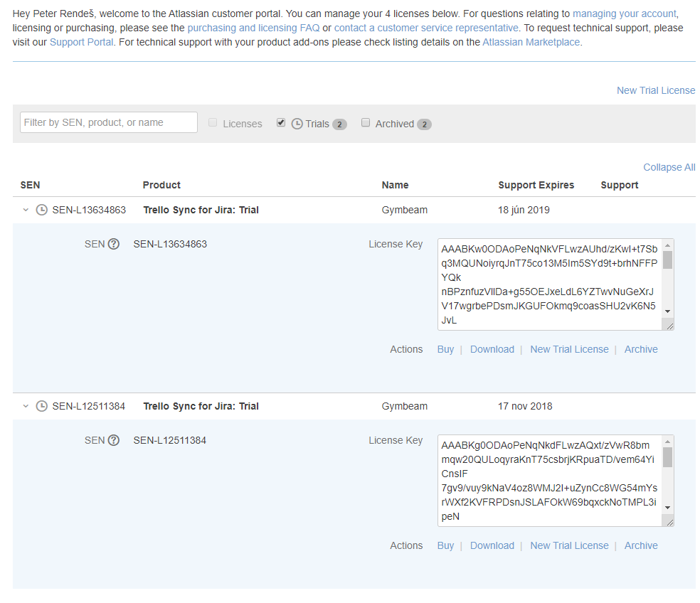Screen dimensions: 700x603
Task: Click the clock icon next to Trials filter
Action: point(297,124)
